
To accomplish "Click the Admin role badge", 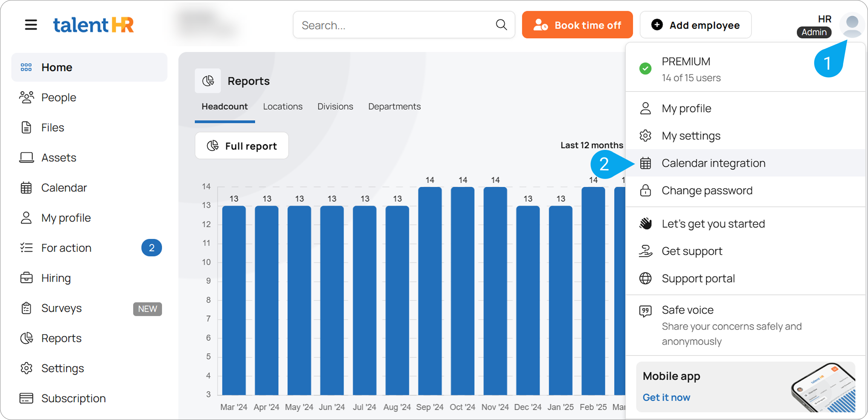I will 814,32.
